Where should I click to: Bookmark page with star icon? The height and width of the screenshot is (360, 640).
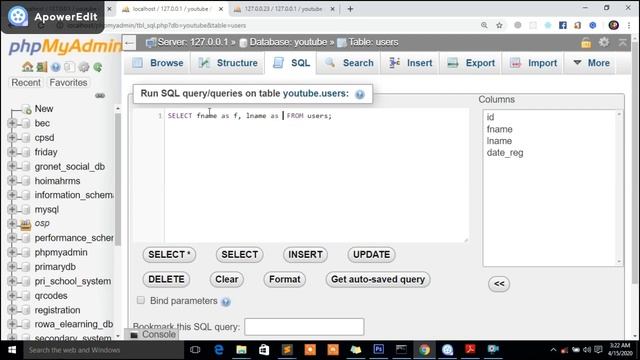coord(499,25)
